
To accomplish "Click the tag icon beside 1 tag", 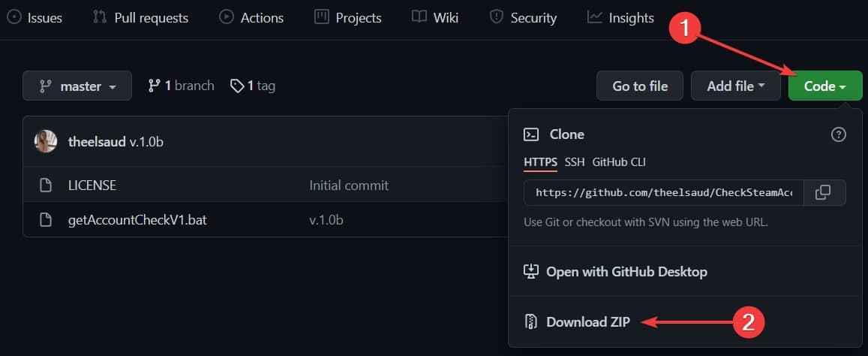I will (x=237, y=86).
